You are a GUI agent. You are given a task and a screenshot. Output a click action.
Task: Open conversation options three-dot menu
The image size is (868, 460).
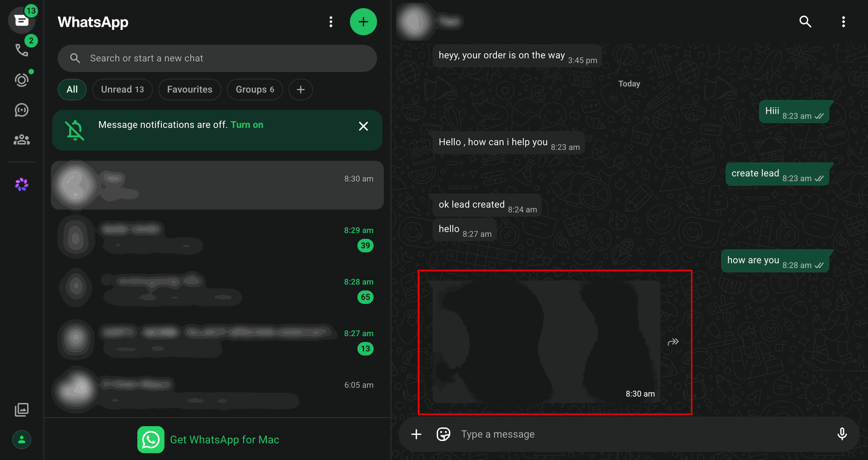coord(844,22)
